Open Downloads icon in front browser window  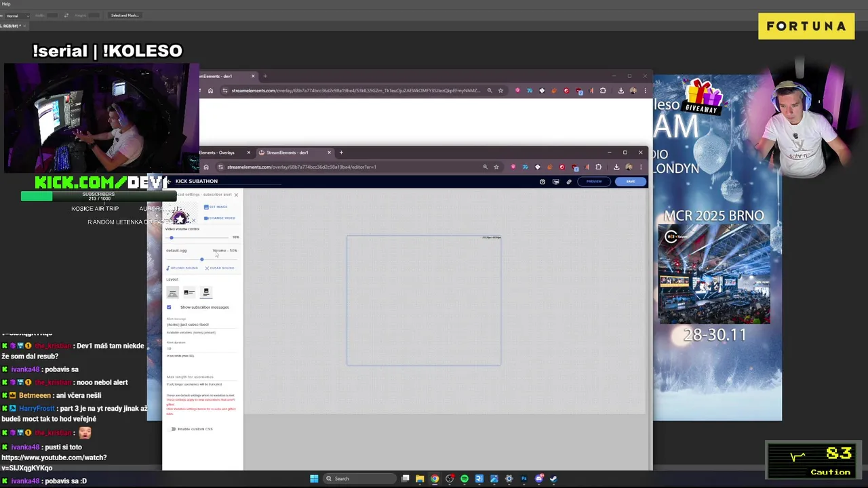[x=616, y=167]
